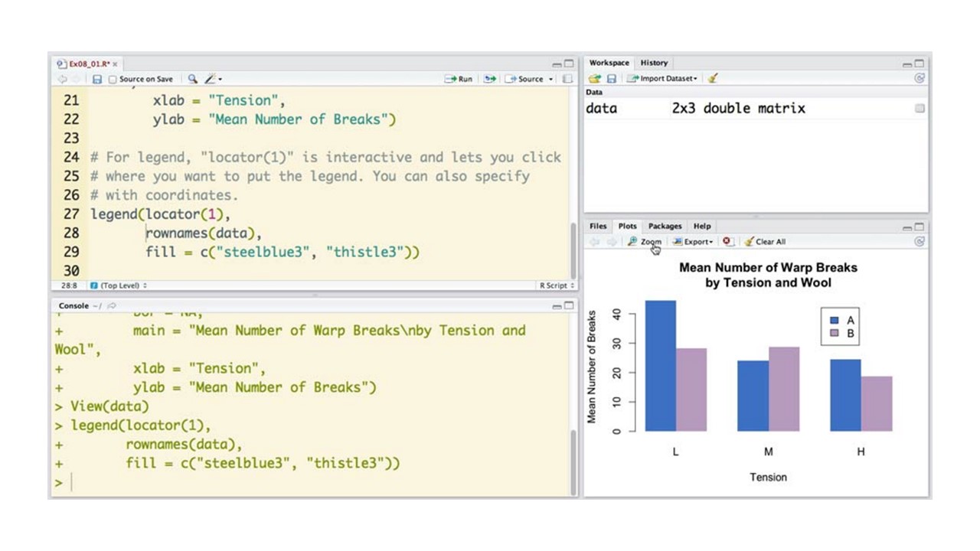Open the Source options dropdown arrow

(550, 79)
